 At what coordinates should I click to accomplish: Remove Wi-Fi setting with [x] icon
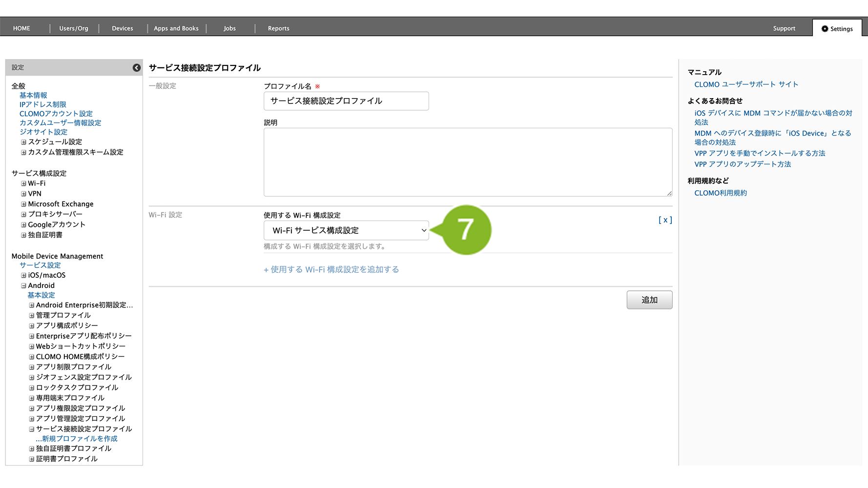coord(665,220)
